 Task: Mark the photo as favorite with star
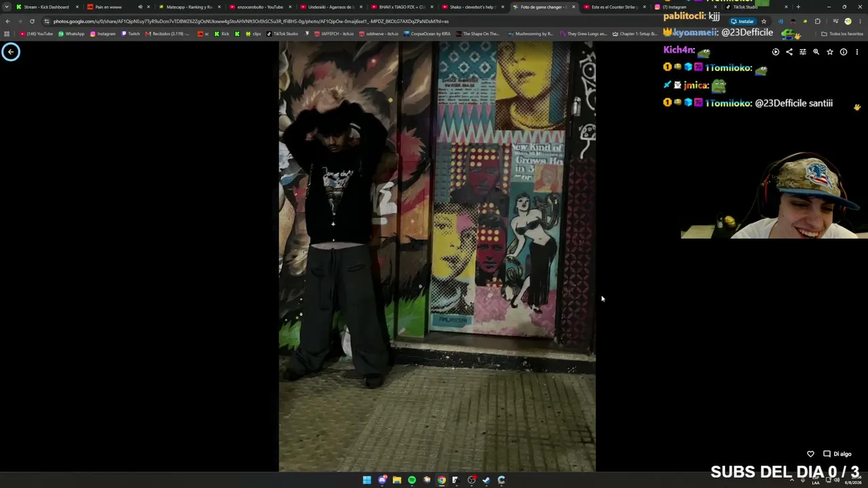830,52
